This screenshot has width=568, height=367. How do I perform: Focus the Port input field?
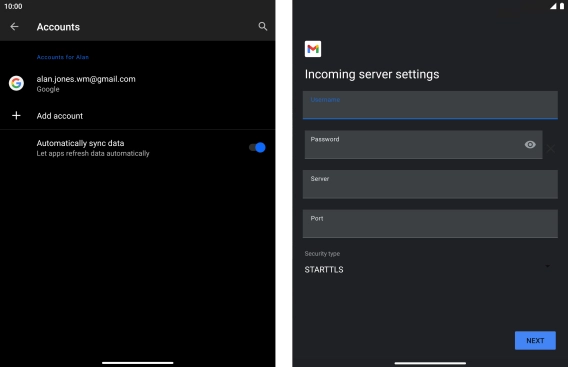pyautogui.click(x=430, y=224)
